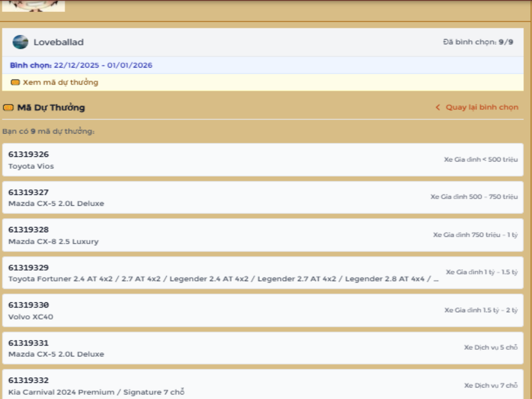
Task: Click the Mazda CX-8 2.5 Luxury entry
Action: (x=53, y=242)
